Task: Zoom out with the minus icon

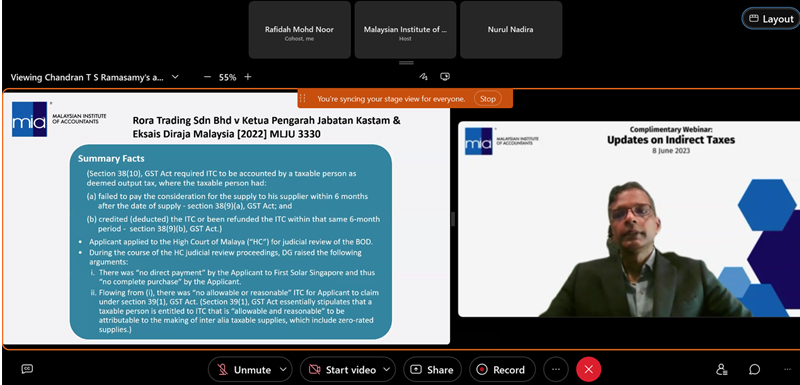Action: [207, 77]
